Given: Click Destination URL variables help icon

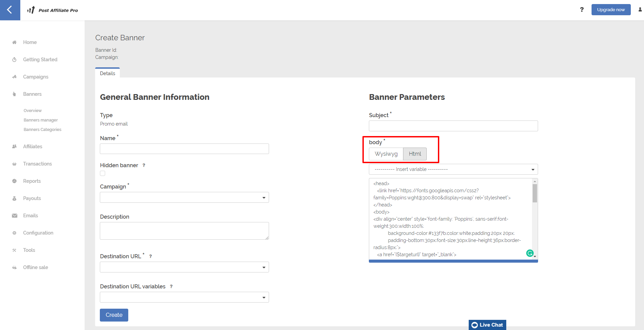Looking at the screenshot, I should [x=171, y=286].
